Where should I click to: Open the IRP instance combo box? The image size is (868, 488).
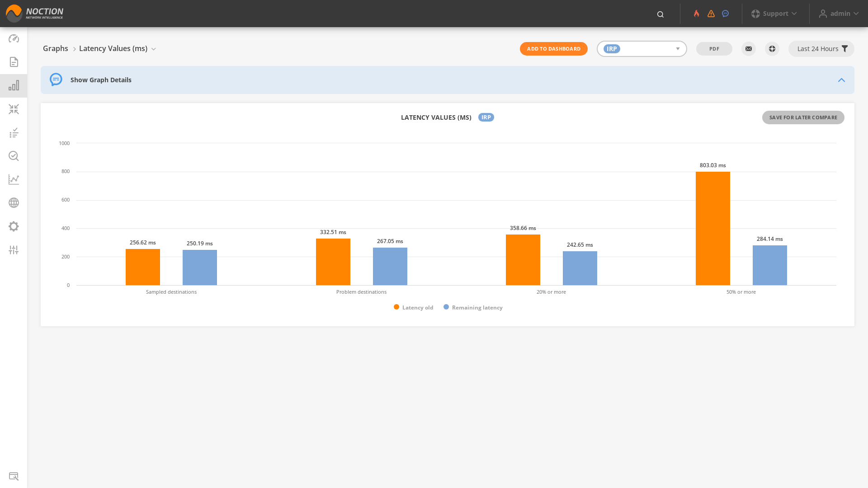(x=642, y=49)
